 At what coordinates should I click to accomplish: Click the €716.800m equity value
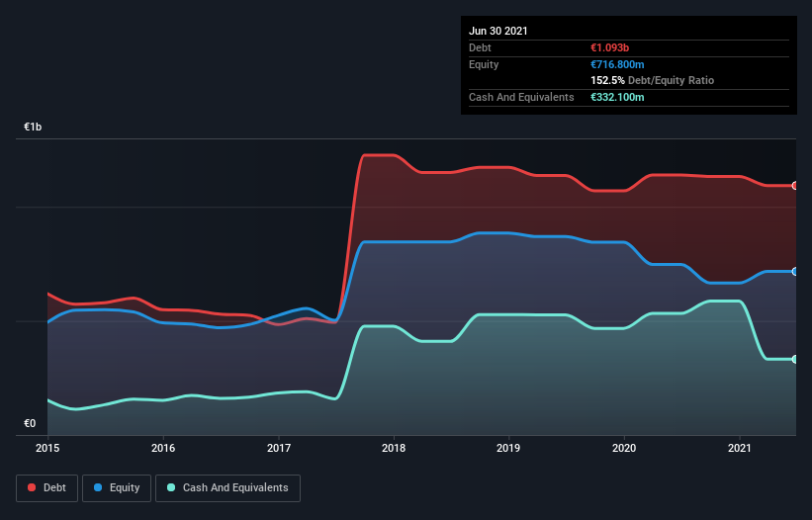point(617,64)
